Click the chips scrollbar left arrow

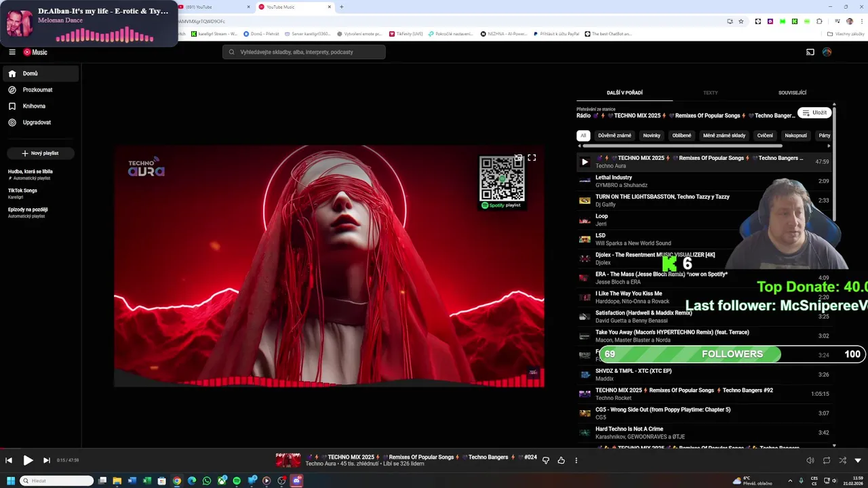pos(579,146)
